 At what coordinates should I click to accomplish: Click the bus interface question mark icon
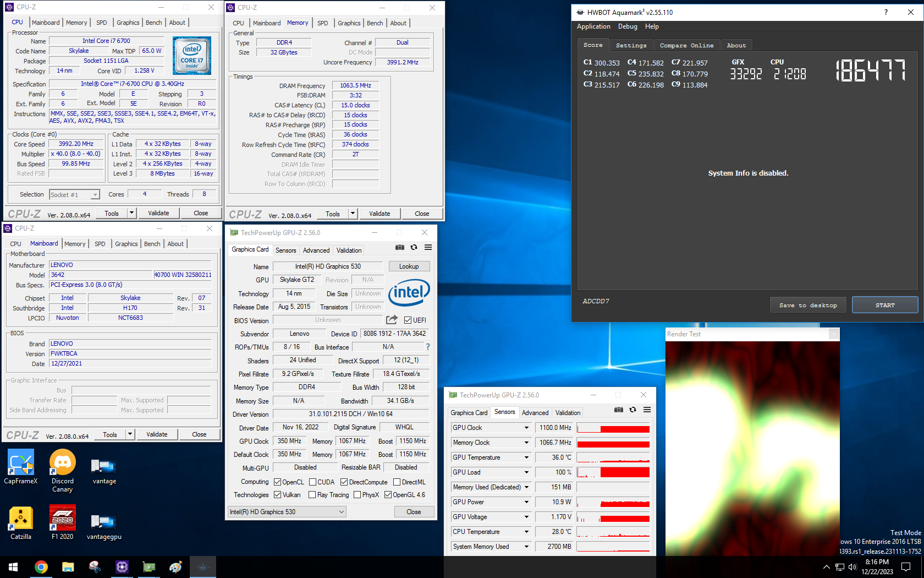428,347
